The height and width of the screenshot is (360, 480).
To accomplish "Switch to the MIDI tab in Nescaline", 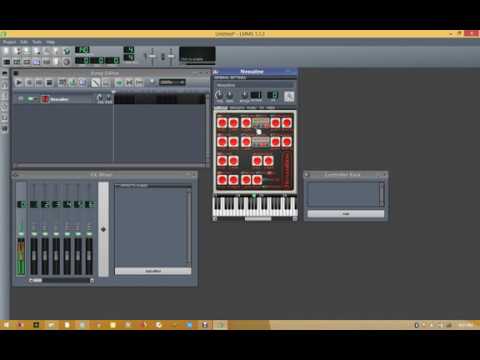I will pyautogui.click(x=271, y=108).
